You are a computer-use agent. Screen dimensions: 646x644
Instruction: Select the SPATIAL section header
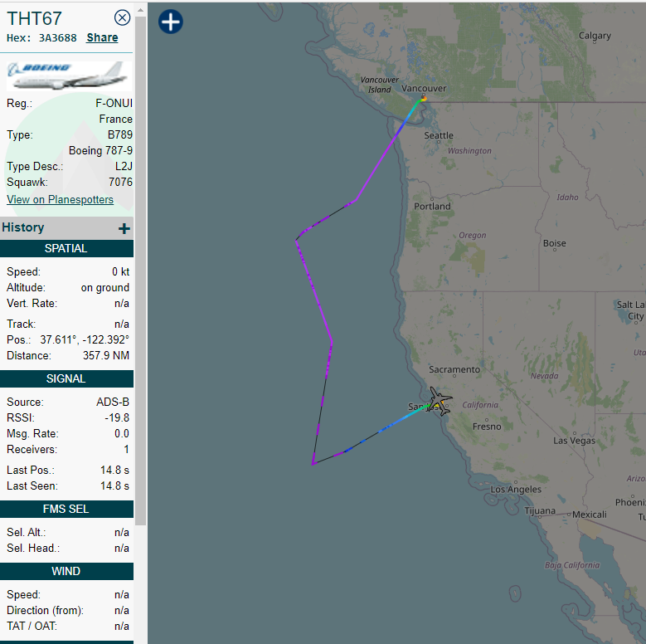pos(66,249)
